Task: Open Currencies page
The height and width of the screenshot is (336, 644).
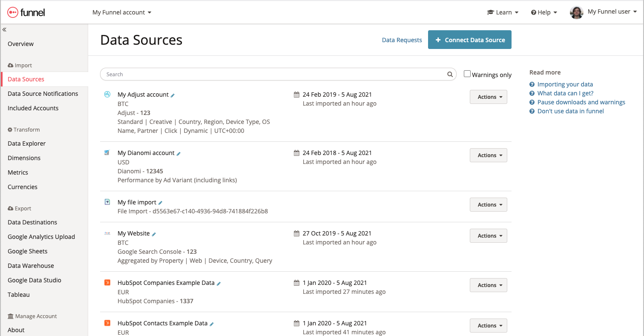Action: click(23, 187)
